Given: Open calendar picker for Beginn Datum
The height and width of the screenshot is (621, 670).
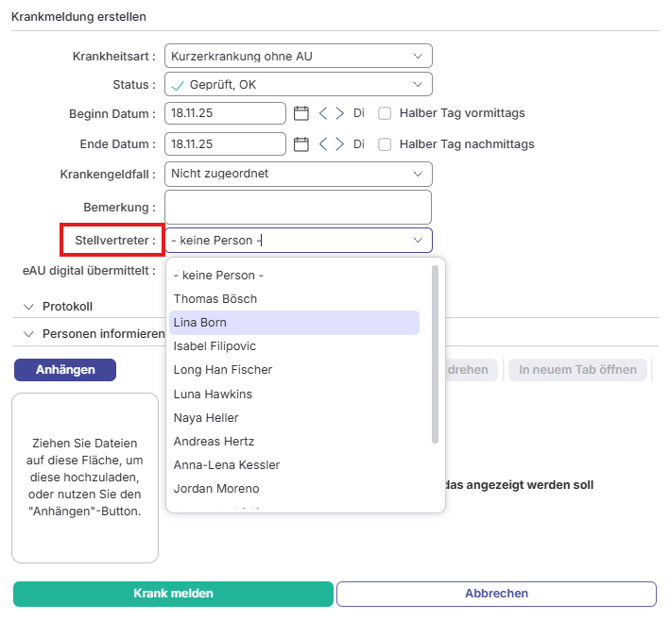Looking at the screenshot, I should pyautogui.click(x=301, y=114).
